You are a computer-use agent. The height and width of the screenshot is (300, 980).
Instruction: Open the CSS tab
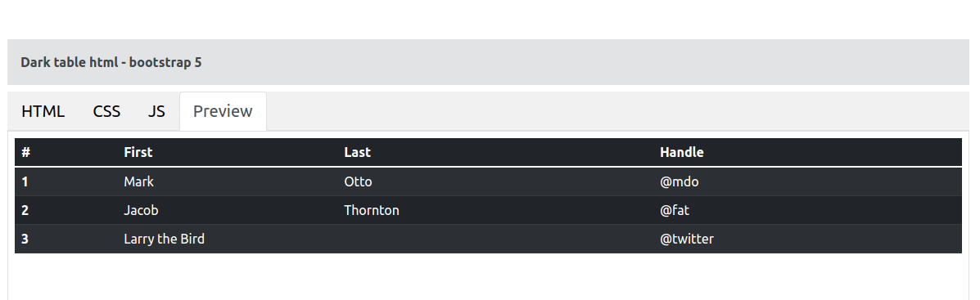pos(107,112)
